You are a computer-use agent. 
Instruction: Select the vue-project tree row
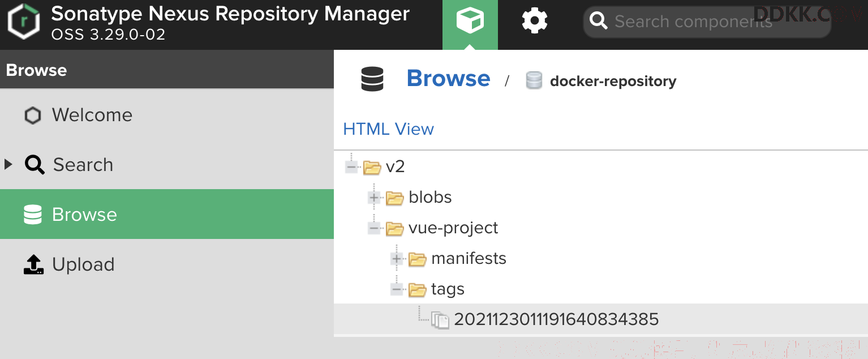click(x=601, y=228)
